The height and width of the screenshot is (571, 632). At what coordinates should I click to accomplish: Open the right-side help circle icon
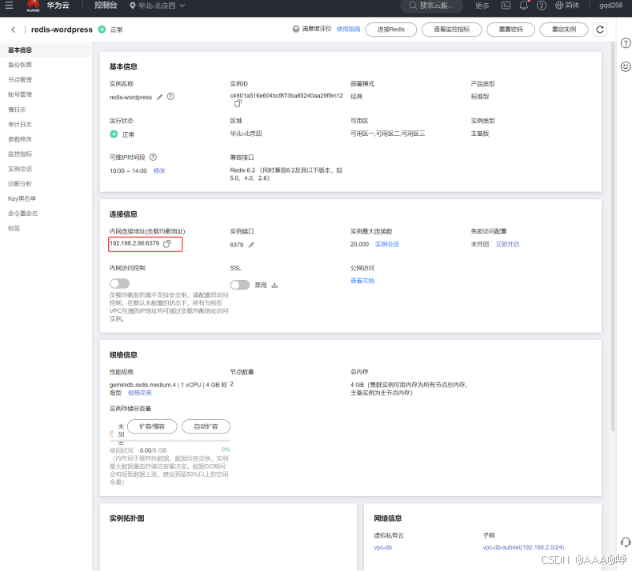click(625, 43)
